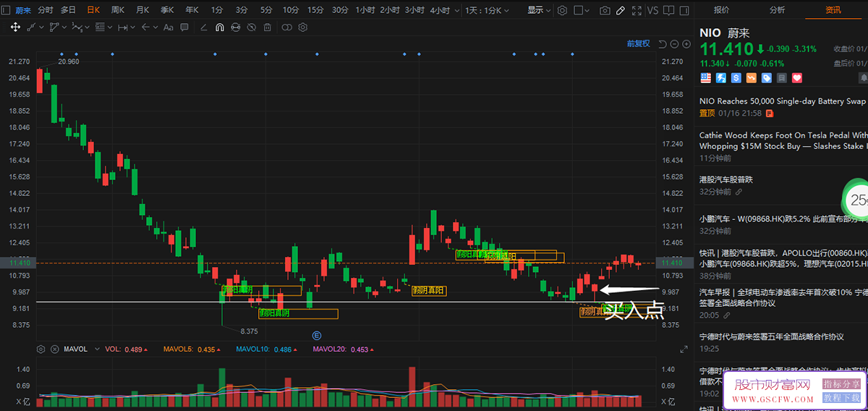Open the 分析 analysis tab
This screenshot has height=411, width=868.
(x=777, y=10)
